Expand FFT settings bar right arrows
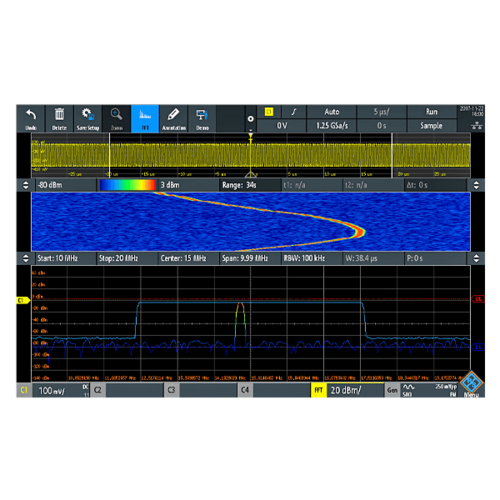 point(476,258)
